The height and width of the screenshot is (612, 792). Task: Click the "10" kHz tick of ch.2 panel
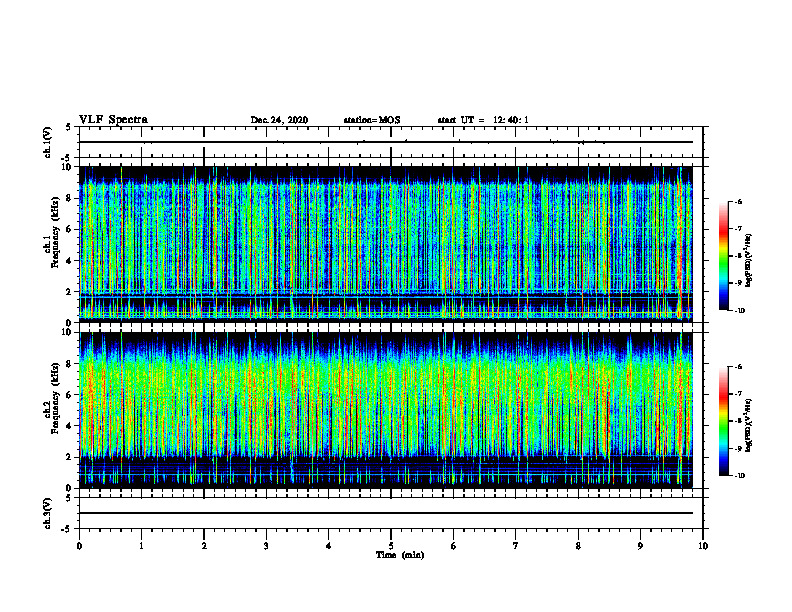click(x=69, y=332)
